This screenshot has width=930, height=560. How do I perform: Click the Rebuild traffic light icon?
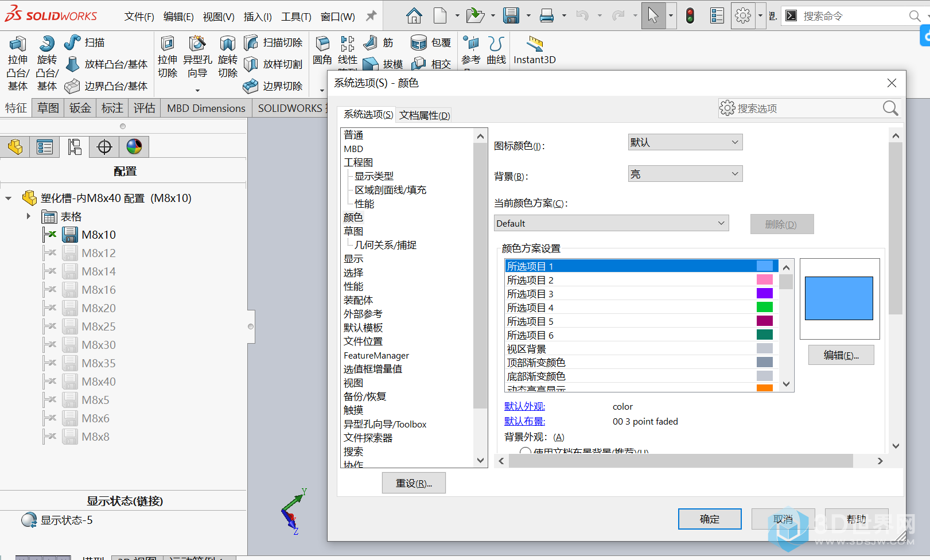[690, 15]
